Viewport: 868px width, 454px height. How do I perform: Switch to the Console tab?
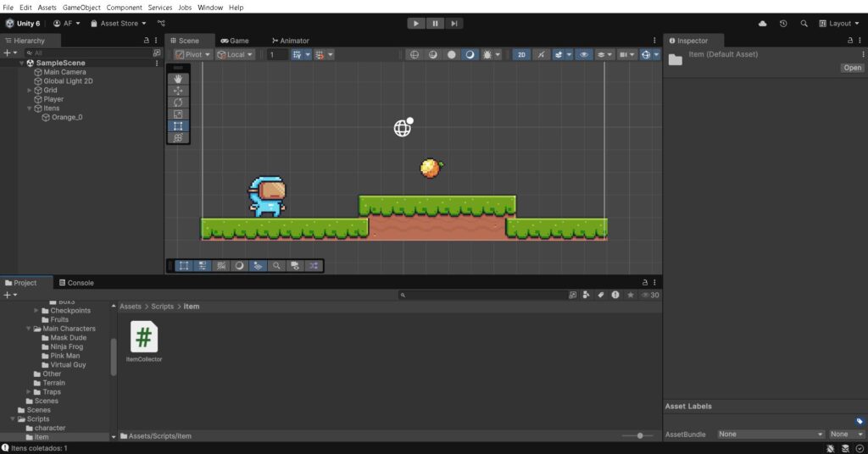click(x=76, y=283)
